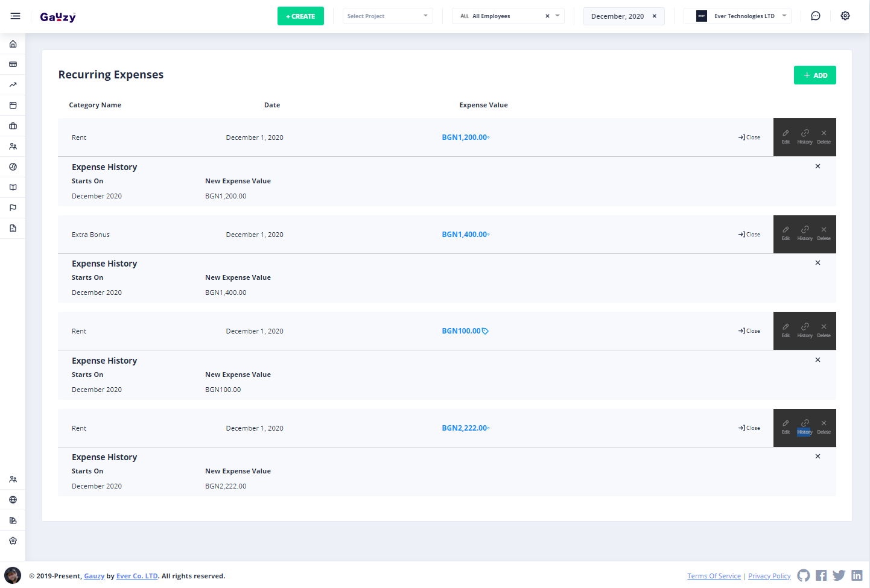Open the Terms Of Service link
870x588 pixels.
(x=714, y=576)
